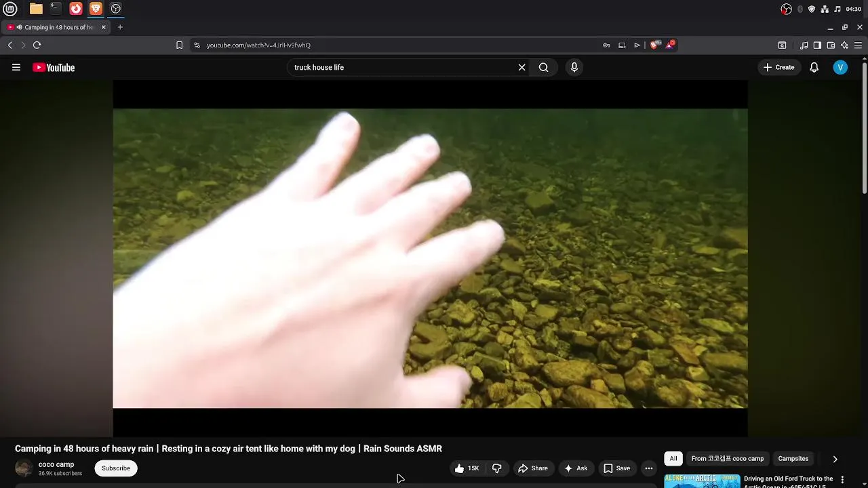
Task: Open the YouTube guide hamburger menu
Action: tap(16, 67)
